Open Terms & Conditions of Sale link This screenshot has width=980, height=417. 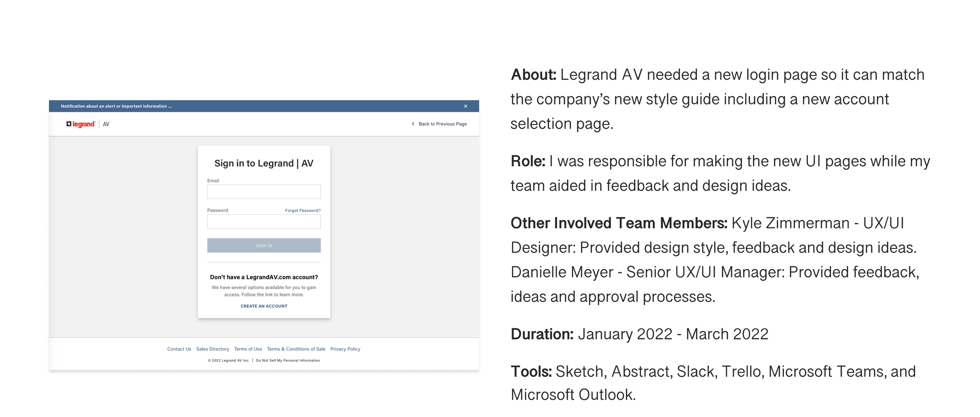(296, 349)
